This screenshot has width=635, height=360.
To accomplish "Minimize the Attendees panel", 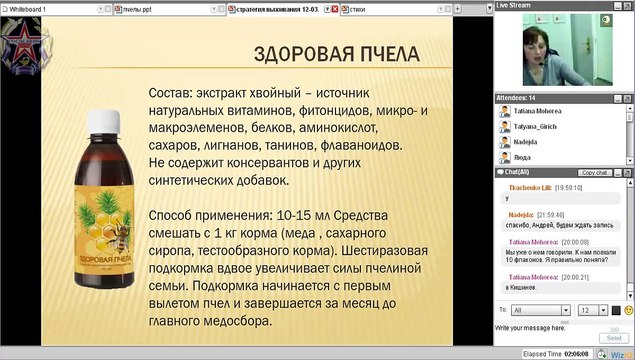I will [x=618, y=98].
